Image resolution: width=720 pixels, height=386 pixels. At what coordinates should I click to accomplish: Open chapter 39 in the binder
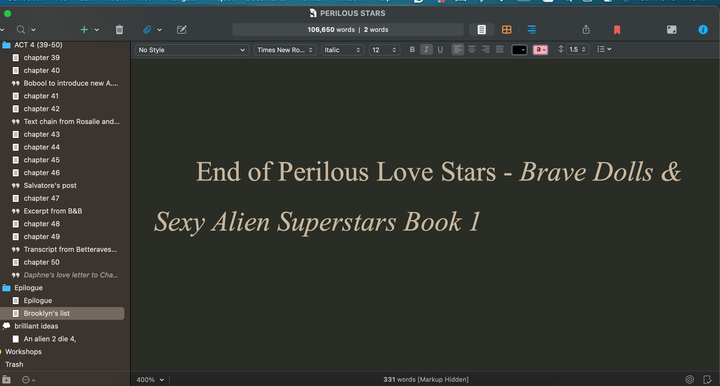pyautogui.click(x=42, y=57)
